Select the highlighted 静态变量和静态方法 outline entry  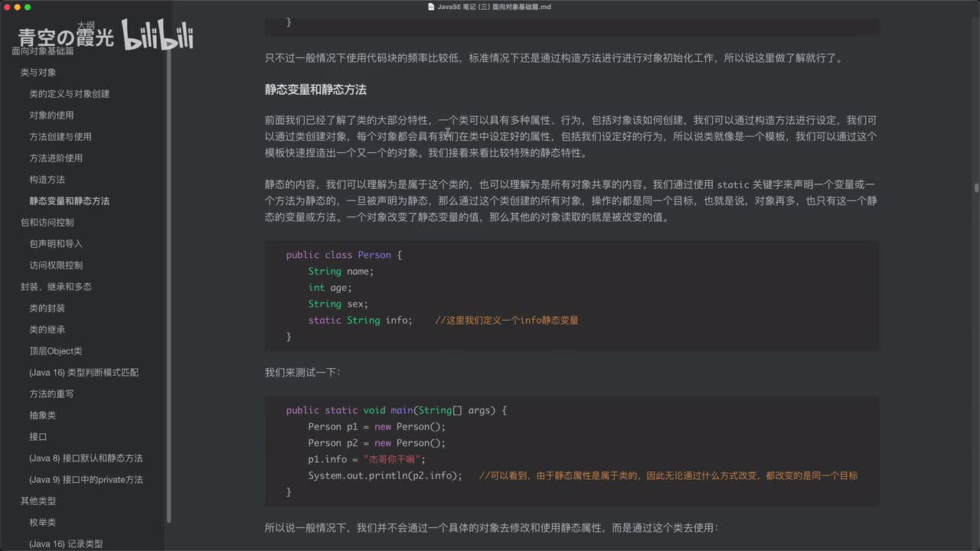tap(70, 201)
